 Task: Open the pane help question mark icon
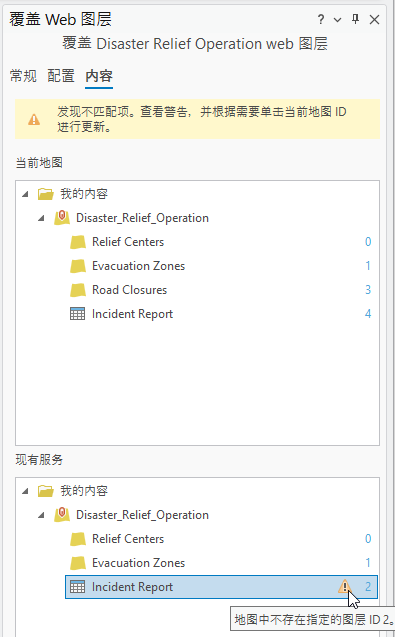click(x=321, y=19)
